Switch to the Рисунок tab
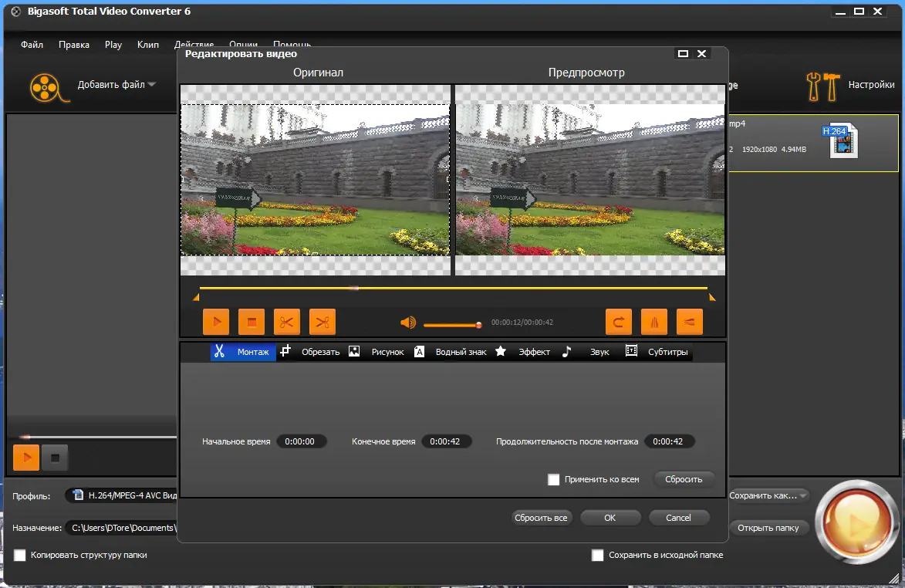 pos(377,351)
